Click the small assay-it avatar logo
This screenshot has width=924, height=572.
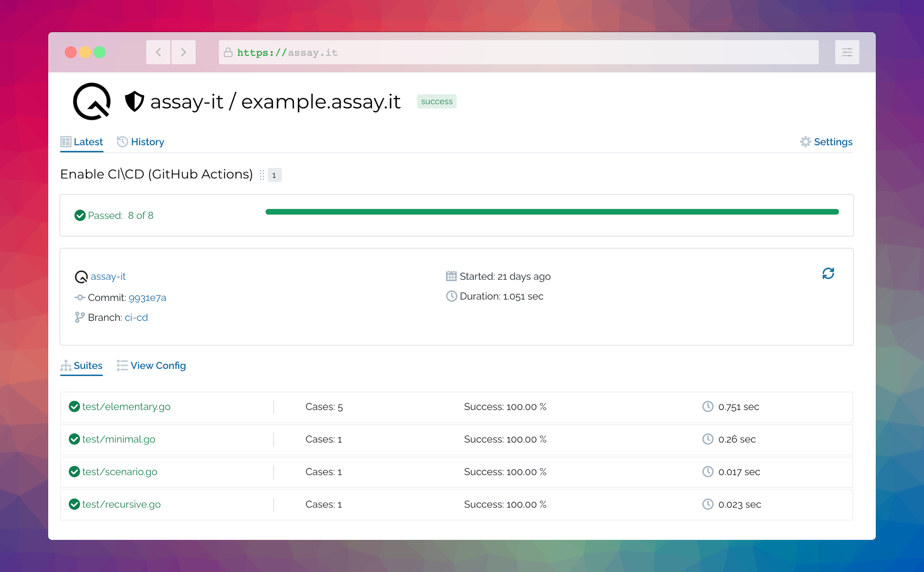tap(81, 277)
